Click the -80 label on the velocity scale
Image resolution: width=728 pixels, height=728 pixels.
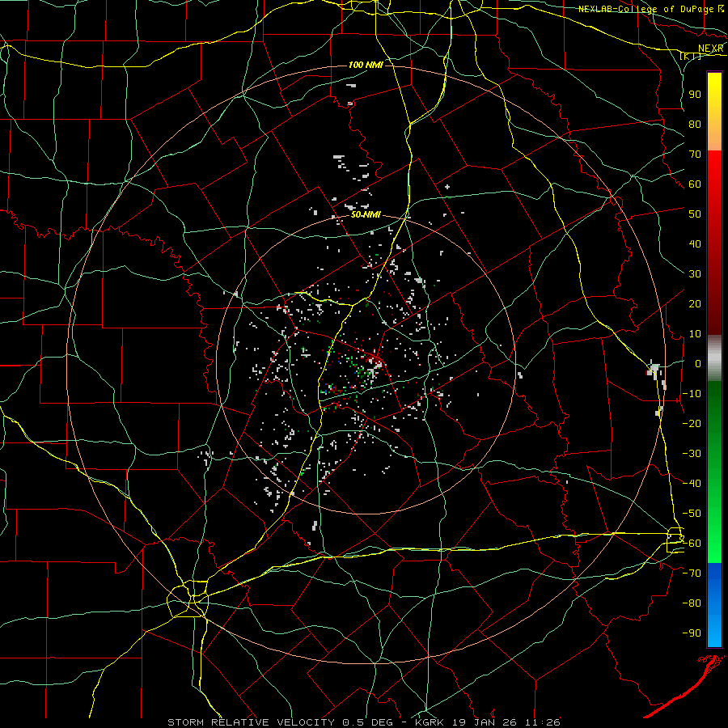pos(692,603)
